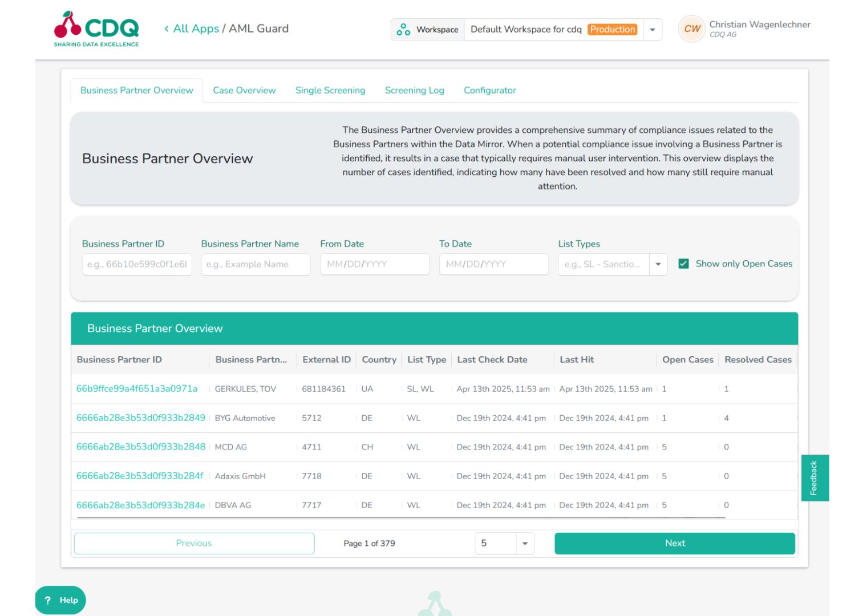This screenshot has width=867, height=616.
Task: Switch to the Case Overview tab
Action: [x=244, y=90]
